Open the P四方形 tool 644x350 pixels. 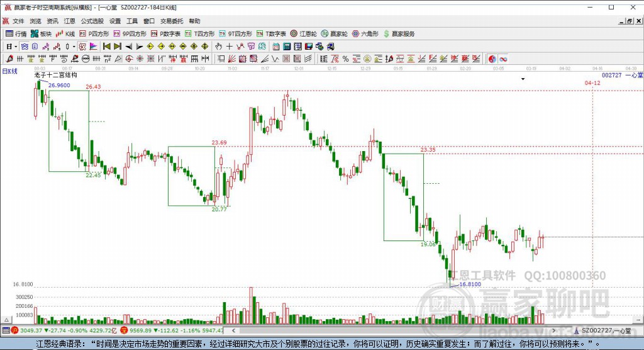(94, 34)
